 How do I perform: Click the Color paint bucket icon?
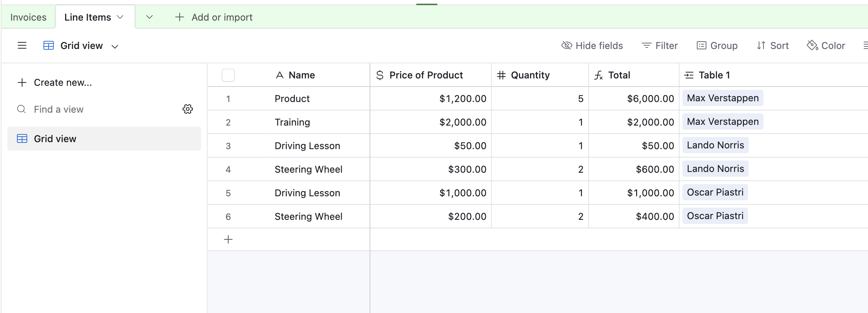[812, 46]
